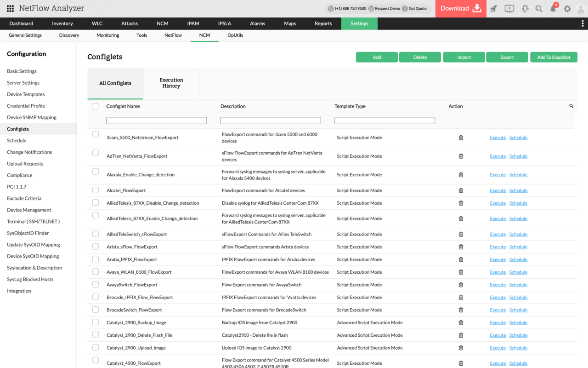
Task: Open Credential Profile in the sidebar
Action: [26, 106]
